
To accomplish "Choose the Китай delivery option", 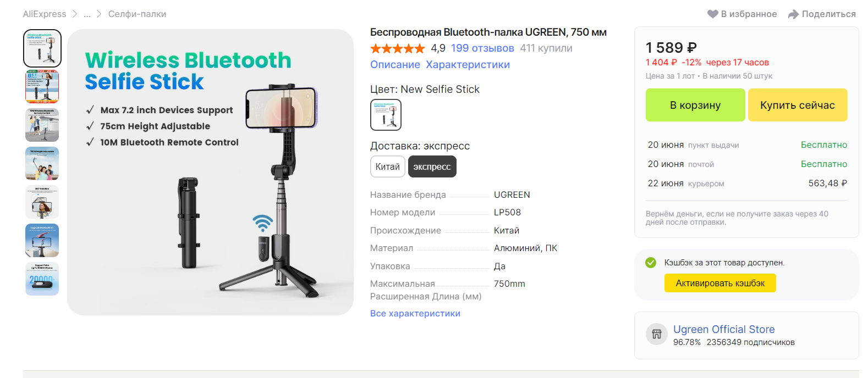I will pos(388,166).
